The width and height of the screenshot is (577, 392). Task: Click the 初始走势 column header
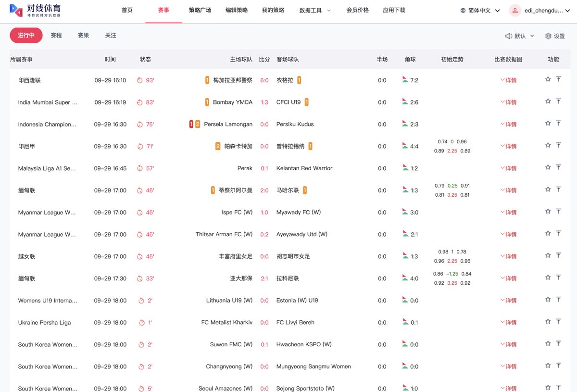[x=452, y=60]
